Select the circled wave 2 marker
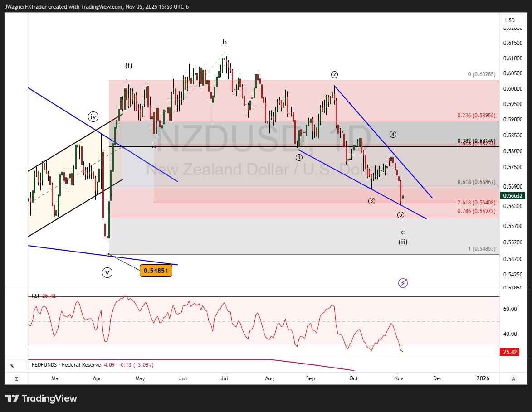This screenshot has width=532, height=412. pyautogui.click(x=334, y=75)
